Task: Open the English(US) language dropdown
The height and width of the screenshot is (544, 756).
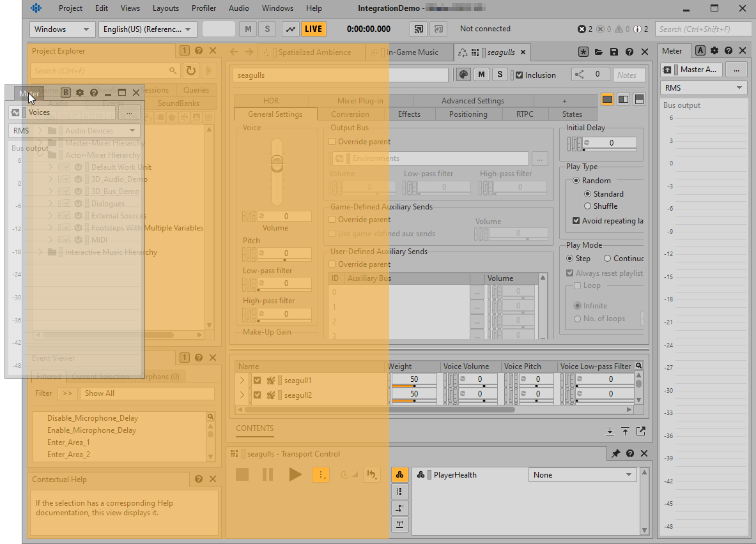Action: (148, 29)
